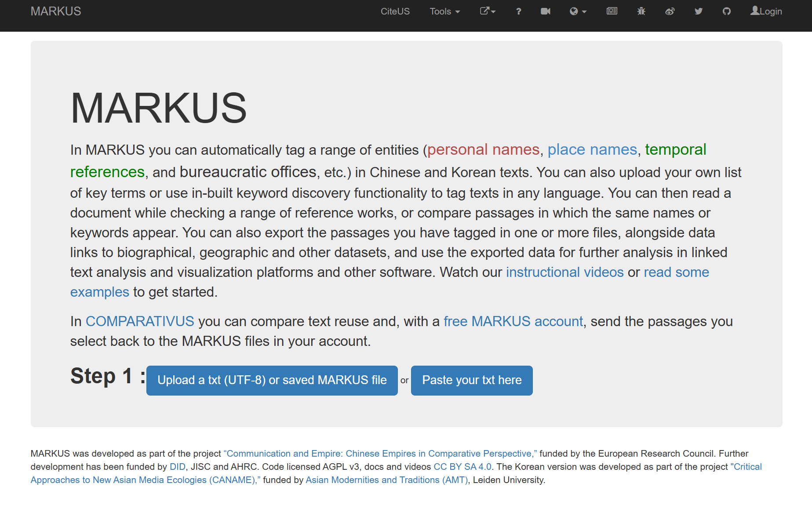Expand the globe language dropdown
The image size is (812, 523).
(578, 11)
